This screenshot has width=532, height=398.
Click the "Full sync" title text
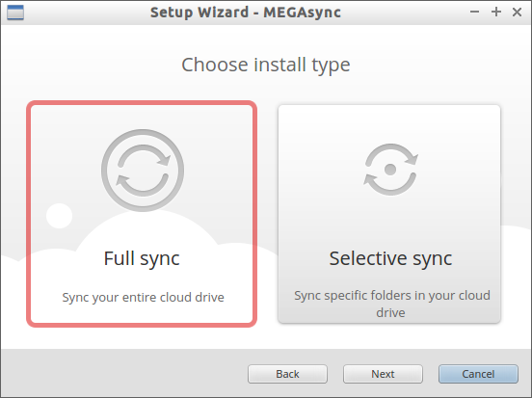(142, 259)
